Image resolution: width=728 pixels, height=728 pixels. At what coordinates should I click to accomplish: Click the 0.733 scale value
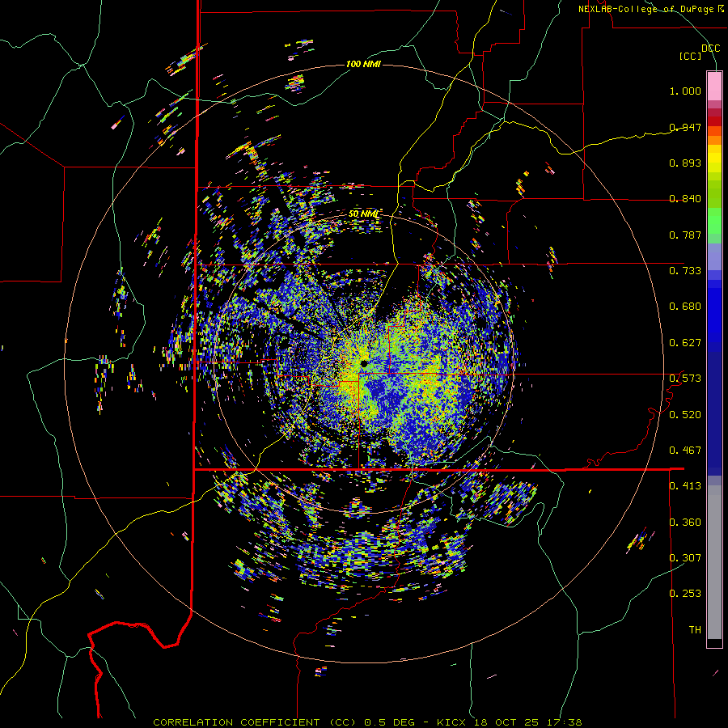point(685,271)
